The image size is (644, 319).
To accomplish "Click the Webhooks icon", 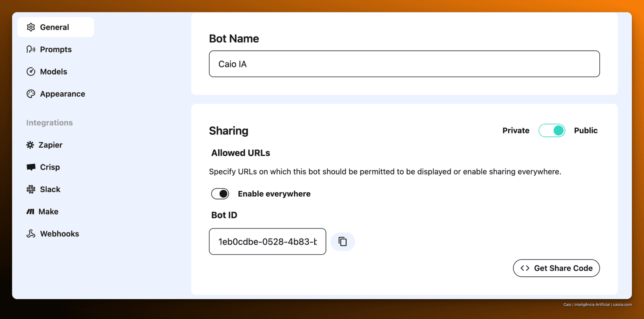I will pyautogui.click(x=31, y=234).
